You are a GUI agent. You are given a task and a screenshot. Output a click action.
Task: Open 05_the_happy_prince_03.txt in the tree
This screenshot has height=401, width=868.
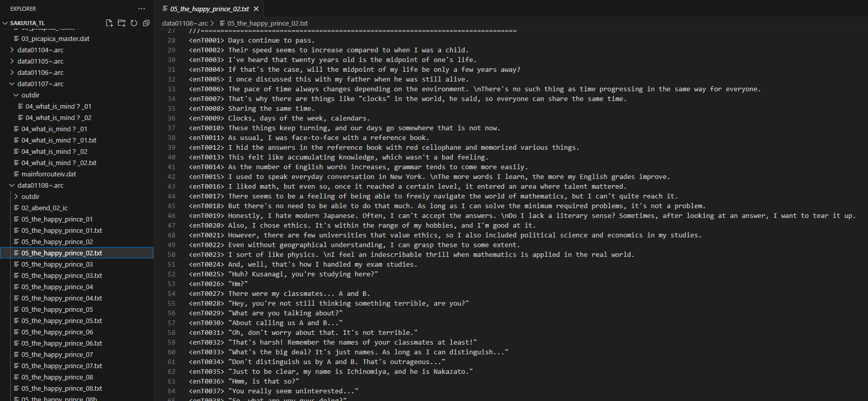tap(62, 275)
